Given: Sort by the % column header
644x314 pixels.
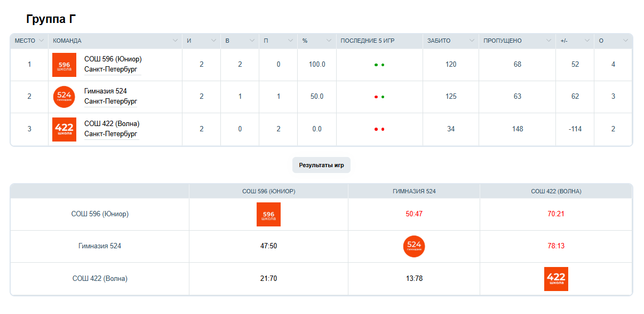Looking at the screenshot, I should coord(329,41).
